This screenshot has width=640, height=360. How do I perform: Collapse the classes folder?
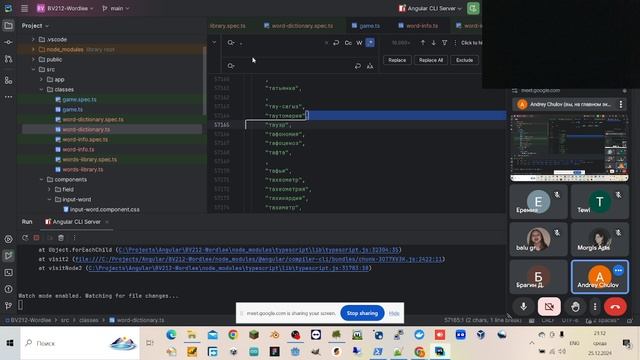[41, 89]
